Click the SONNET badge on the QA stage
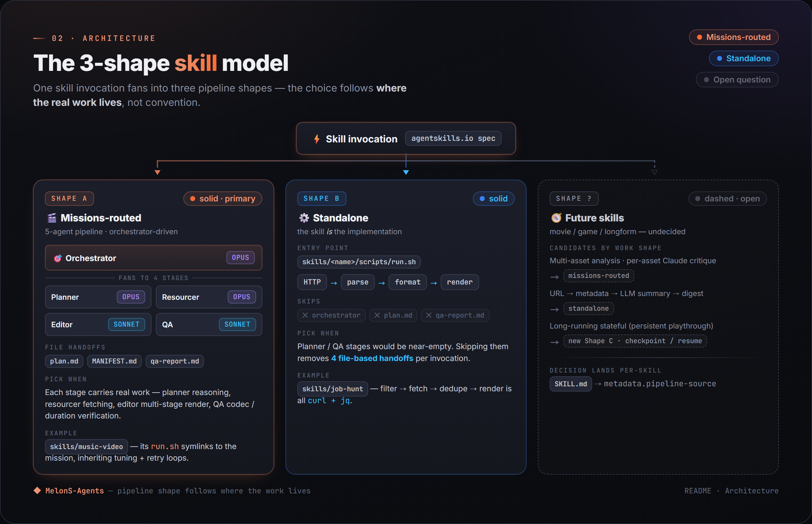The height and width of the screenshot is (524, 812). click(x=237, y=324)
